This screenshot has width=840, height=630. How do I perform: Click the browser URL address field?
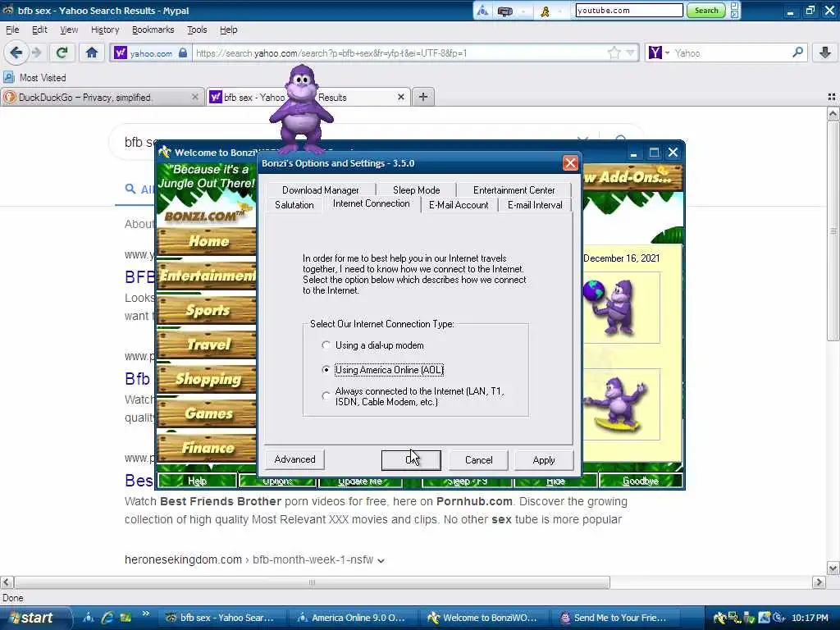(x=399, y=53)
